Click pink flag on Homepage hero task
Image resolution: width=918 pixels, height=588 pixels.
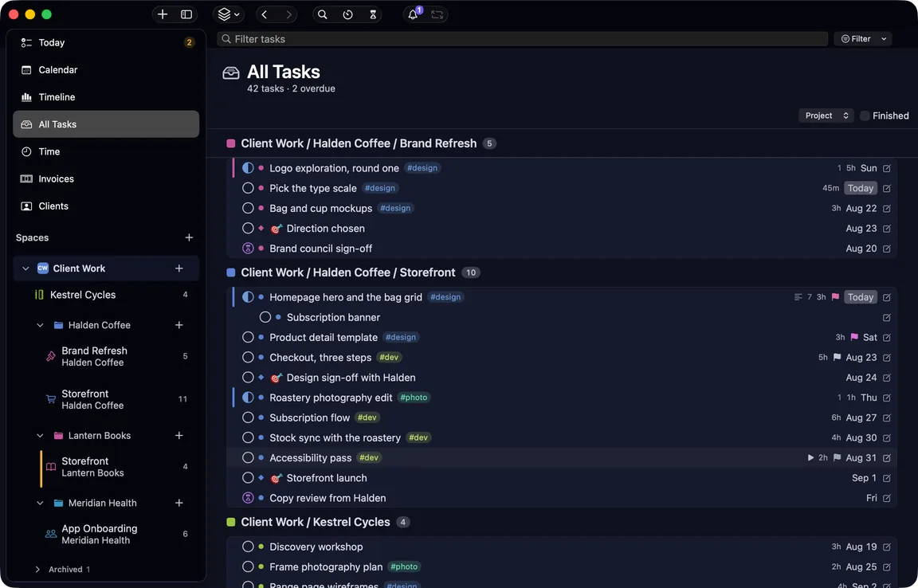pyautogui.click(x=835, y=297)
